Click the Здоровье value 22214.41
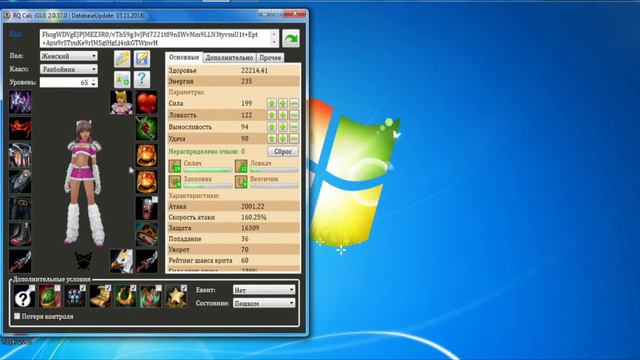 coord(255,70)
